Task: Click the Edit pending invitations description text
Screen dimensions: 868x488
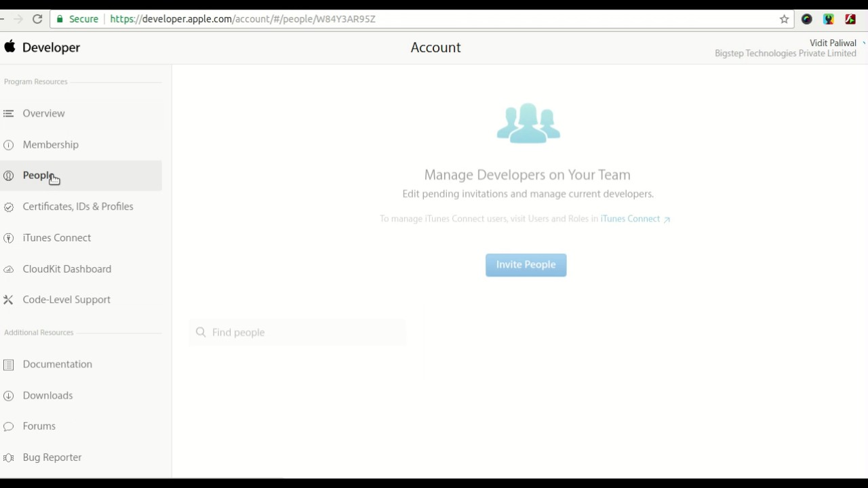Action: click(528, 194)
